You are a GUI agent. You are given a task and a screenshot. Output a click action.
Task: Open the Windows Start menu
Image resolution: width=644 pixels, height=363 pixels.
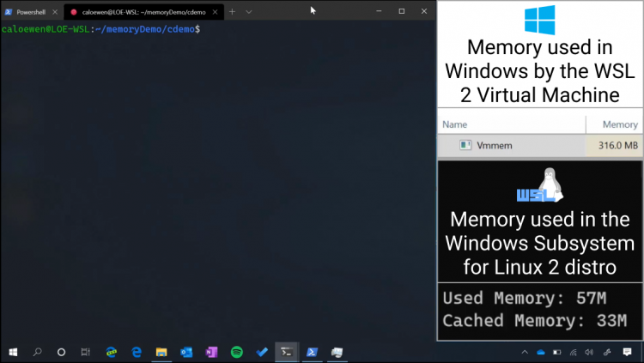click(x=13, y=352)
